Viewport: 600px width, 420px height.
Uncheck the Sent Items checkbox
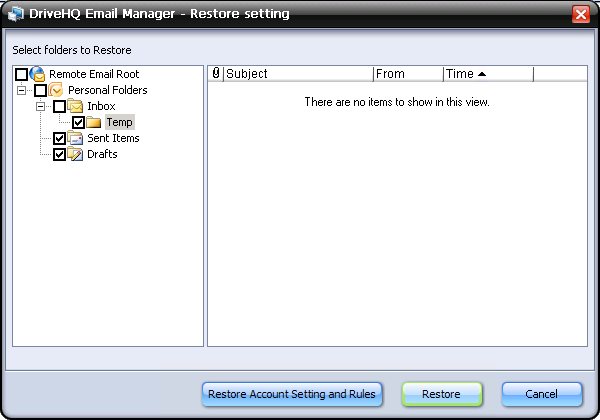click(60, 139)
